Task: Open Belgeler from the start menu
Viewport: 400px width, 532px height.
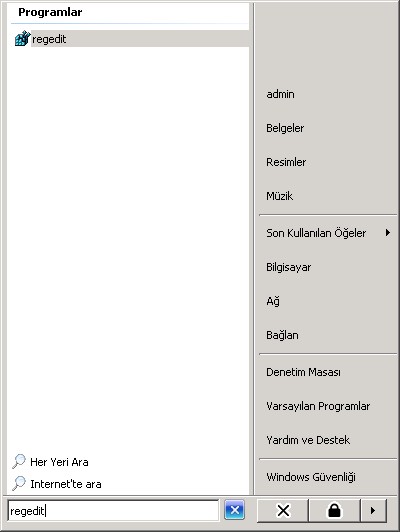Action: (285, 128)
